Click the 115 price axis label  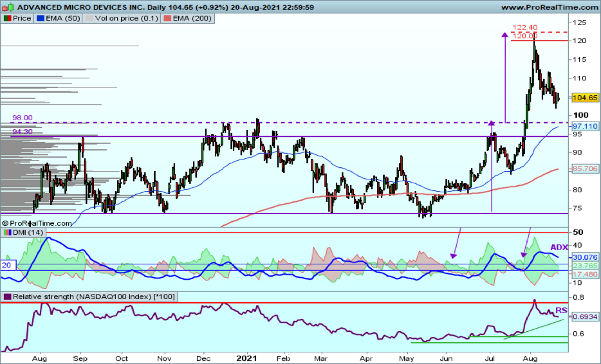[x=580, y=59]
